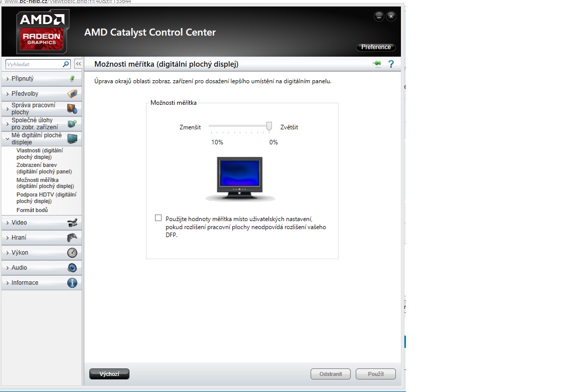Expand the Video section chevron

pyautogui.click(x=7, y=223)
